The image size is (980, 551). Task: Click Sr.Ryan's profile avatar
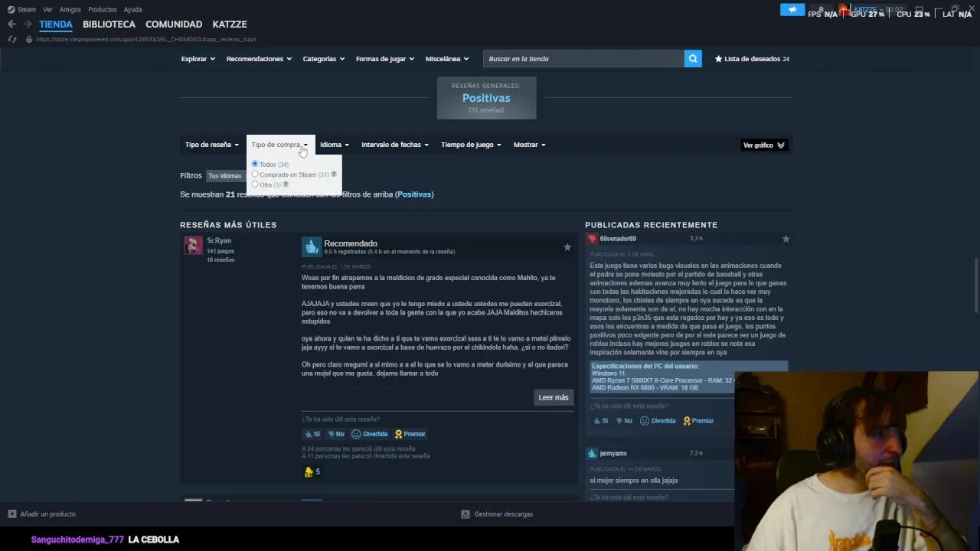(x=193, y=245)
